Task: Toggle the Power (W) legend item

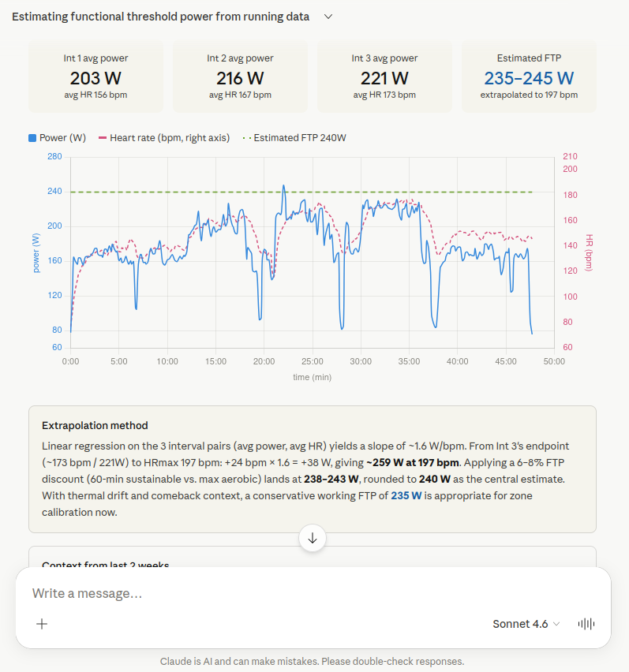Action: [x=57, y=138]
